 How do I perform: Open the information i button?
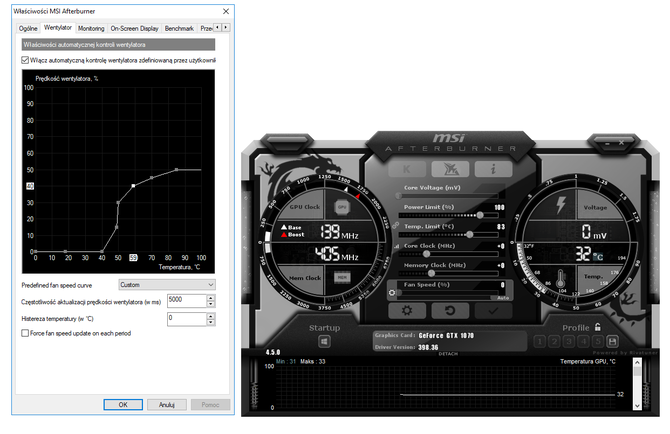tap(493, 169)
